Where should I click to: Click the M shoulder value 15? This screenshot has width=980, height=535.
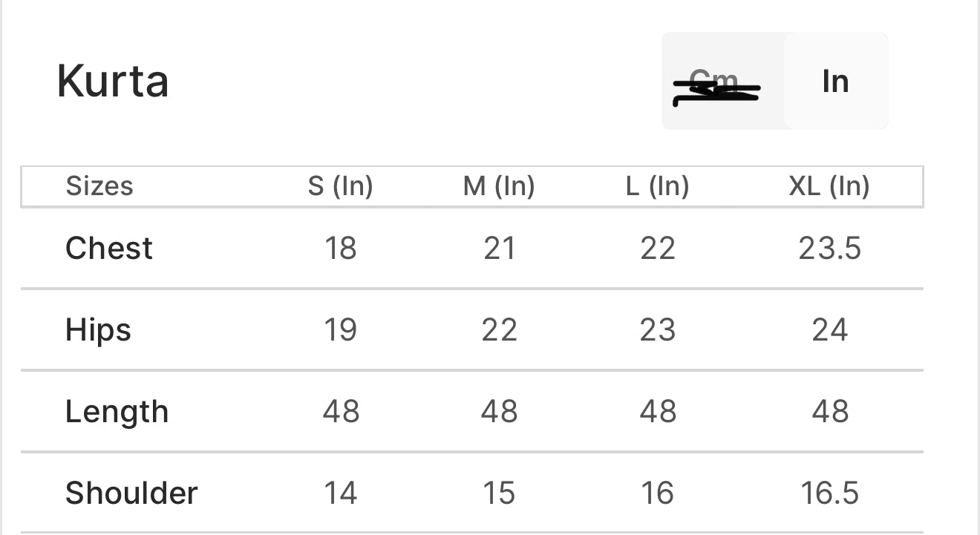tap(498, 493)
